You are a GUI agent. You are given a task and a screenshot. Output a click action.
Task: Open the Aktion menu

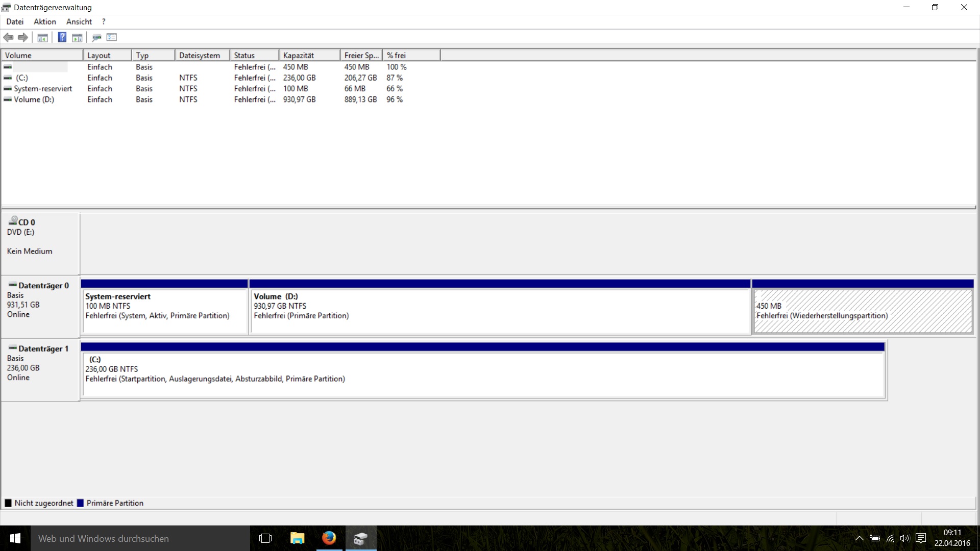(x=45, y=21)
